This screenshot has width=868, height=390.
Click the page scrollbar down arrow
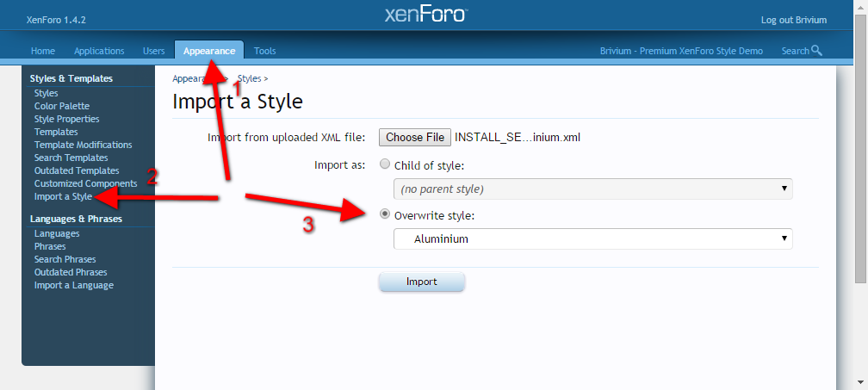pyautogui.click(x=861, y=381)
